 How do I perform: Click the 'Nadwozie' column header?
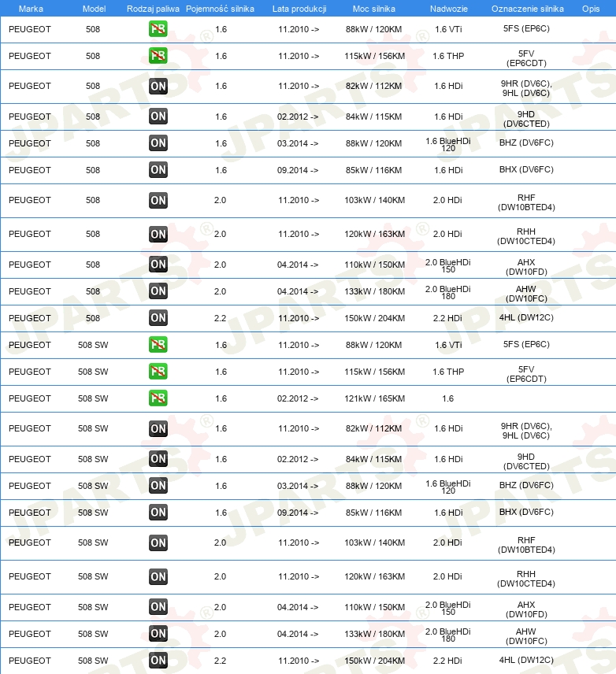[x=449, y=9]
